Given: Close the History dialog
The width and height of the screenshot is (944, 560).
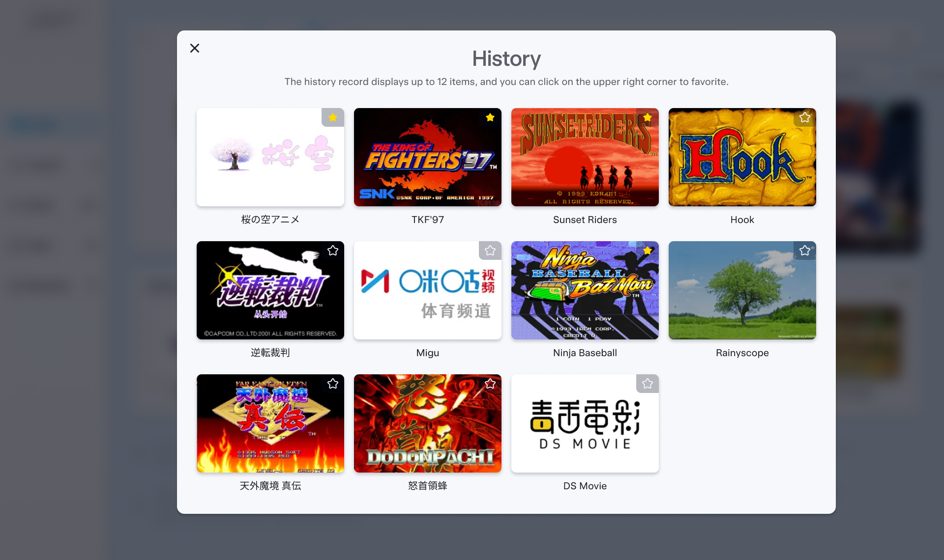Looking at the screenshot, I should (195, 48).
